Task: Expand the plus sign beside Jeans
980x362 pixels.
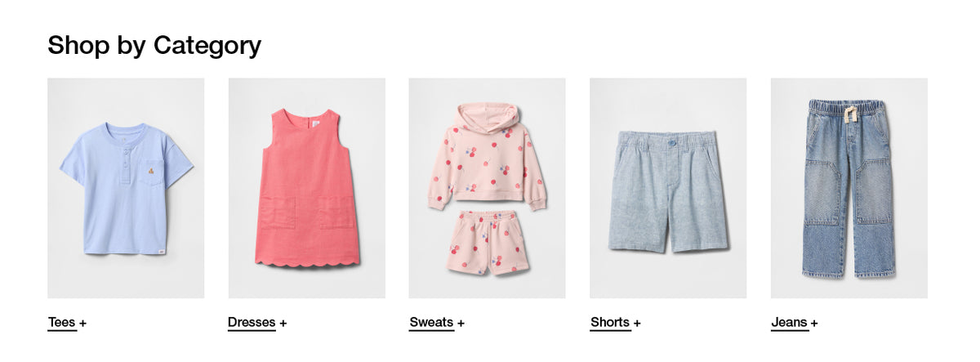Action: coord(814,323)
